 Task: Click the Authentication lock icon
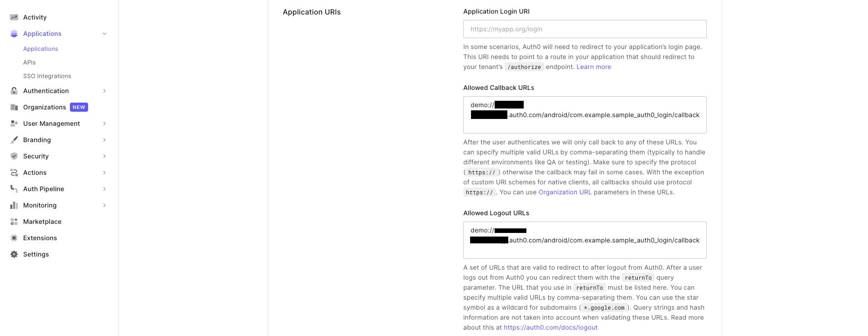click(x=14, y=91)
